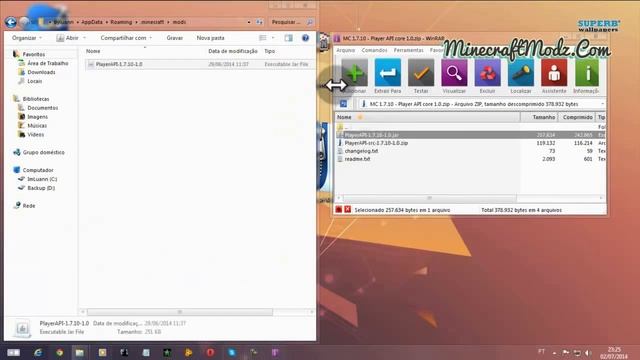Sort by Tipo column in Explorer
The height and width of the screenshot is (360, 640).
point(269,51)
